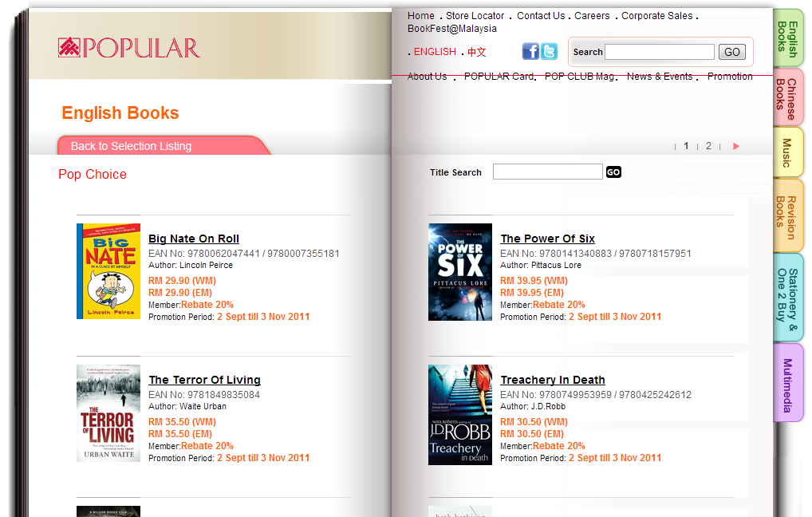Select page 2 in pagination
812x517 pixels.
[x=708, y=146]
